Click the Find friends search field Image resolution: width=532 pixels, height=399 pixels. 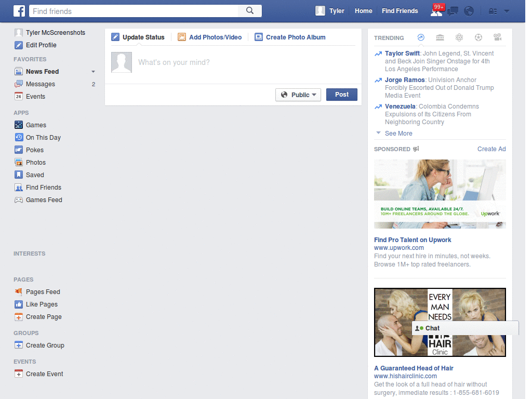[x=134, y=11]
